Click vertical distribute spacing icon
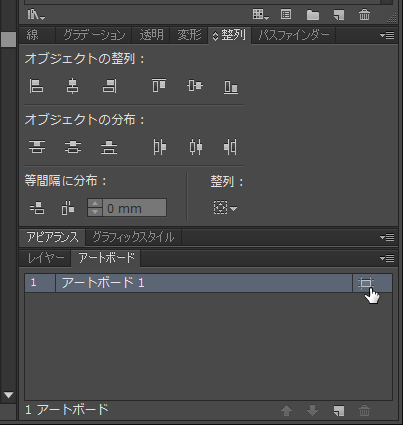403x425 pixels. pos(37,208)
